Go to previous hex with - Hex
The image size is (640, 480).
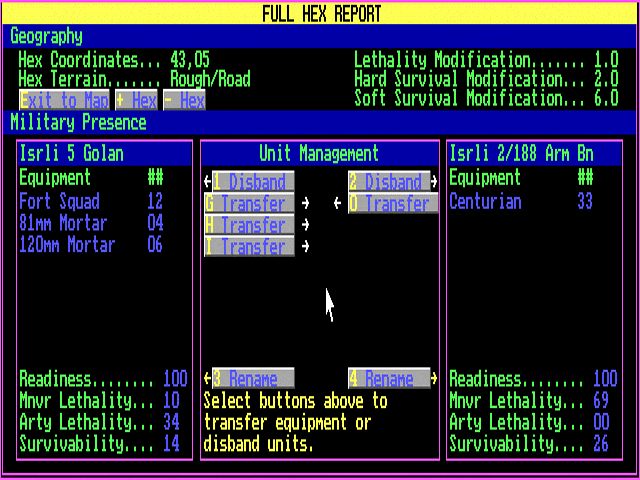[x=184, y=100]
